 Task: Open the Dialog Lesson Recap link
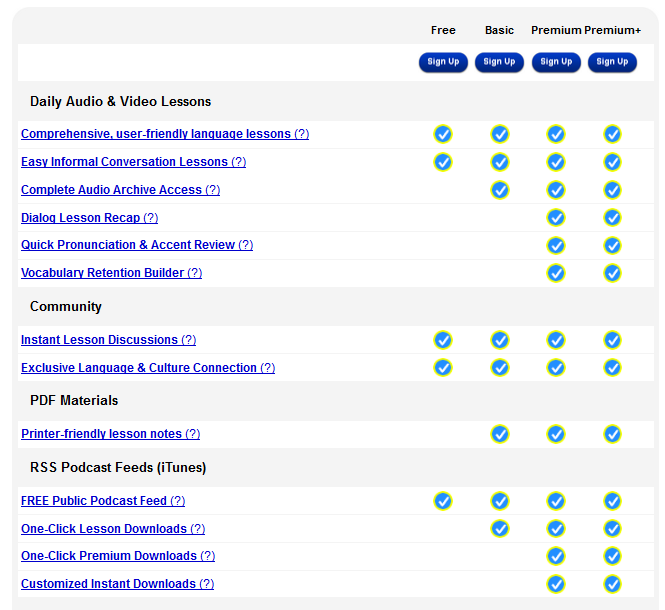click(89, 218)
